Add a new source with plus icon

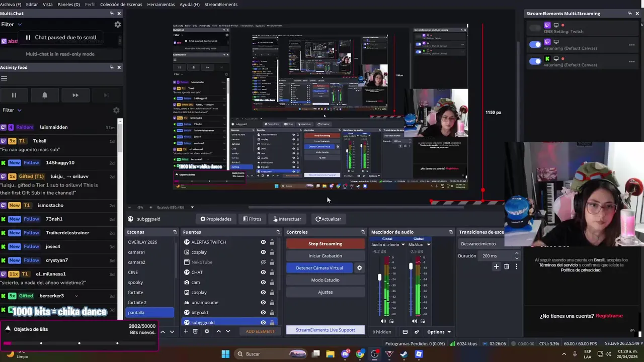pyautogui.click(x=186, y=331)
